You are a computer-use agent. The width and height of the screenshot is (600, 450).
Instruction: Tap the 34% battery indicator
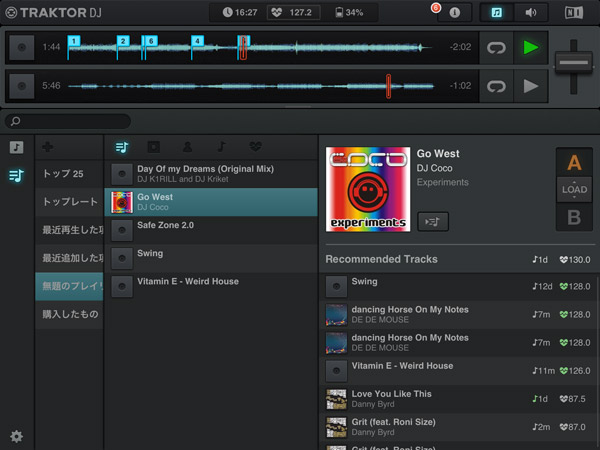pos(349,13)
